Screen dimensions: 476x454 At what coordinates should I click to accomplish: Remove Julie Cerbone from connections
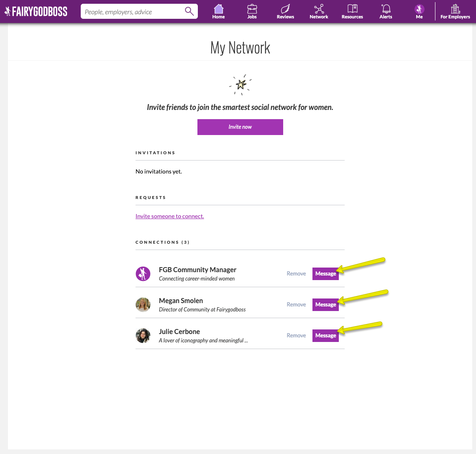click(296, 335)
